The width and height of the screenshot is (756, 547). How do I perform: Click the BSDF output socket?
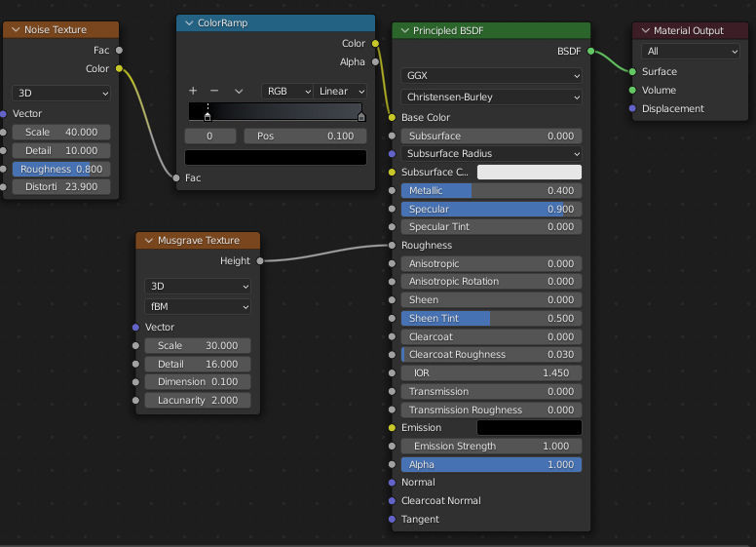590,51
